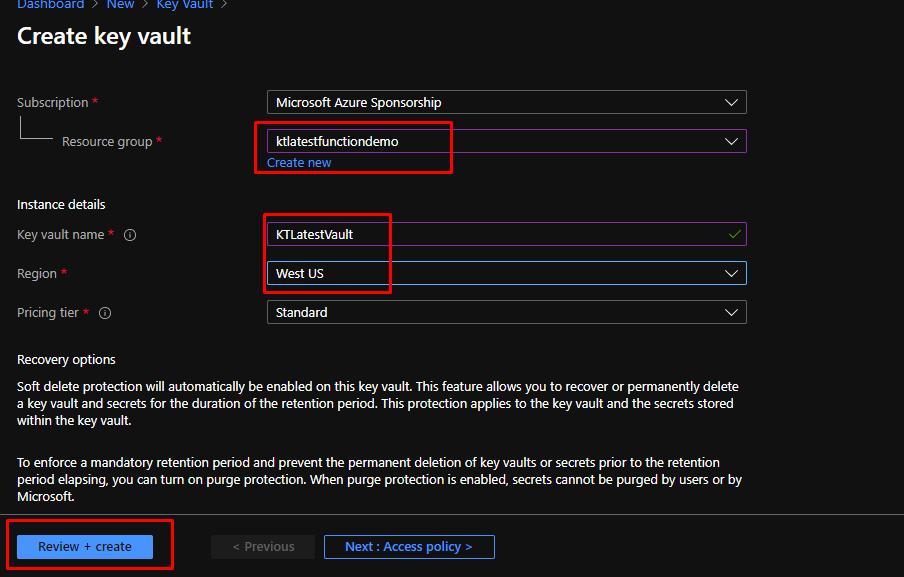Focus the KTLatestVault name input field

coord(507,234)
